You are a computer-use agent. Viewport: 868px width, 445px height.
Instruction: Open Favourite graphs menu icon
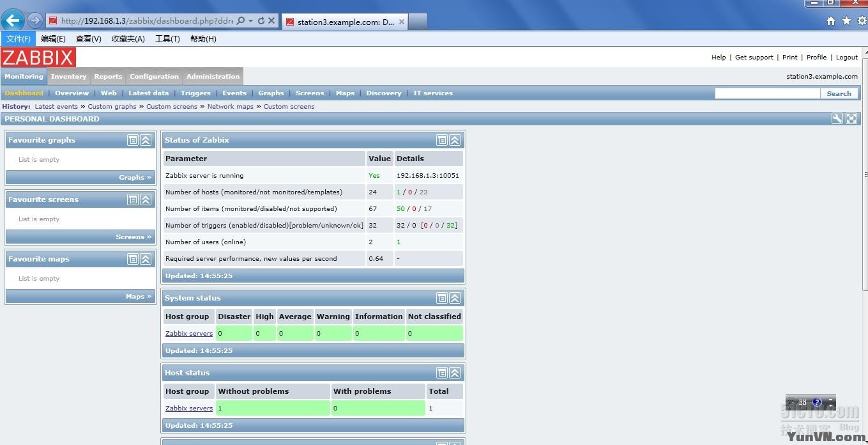(x=133, y=140)
